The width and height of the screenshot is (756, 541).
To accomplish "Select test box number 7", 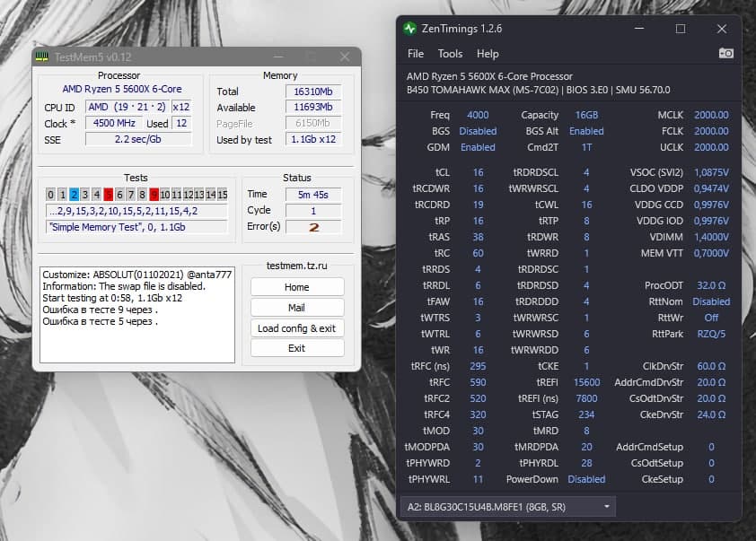I will [x=131, y=194].
